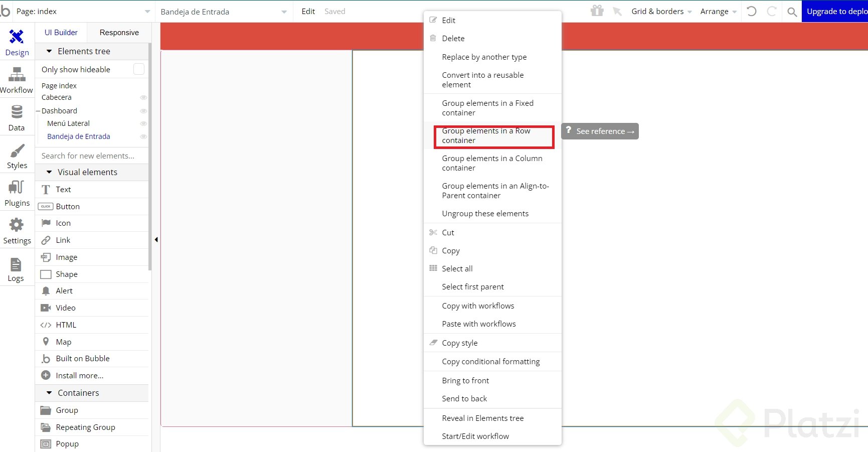
Task: Click the Upgrade to deploy button
Action: click(x=835, y=12)
